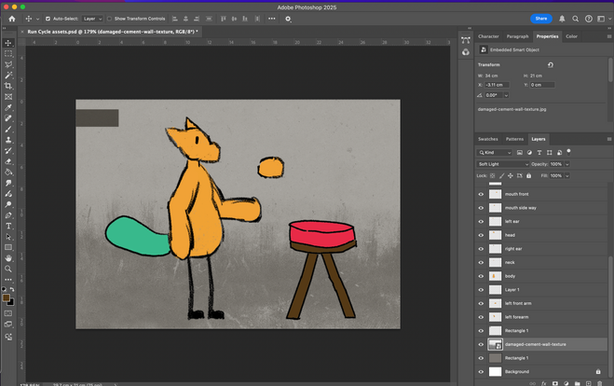The height and width of the screenshot is (386, 614).
Task: Select the Smudge tool
Action: (x=8, y=183)
